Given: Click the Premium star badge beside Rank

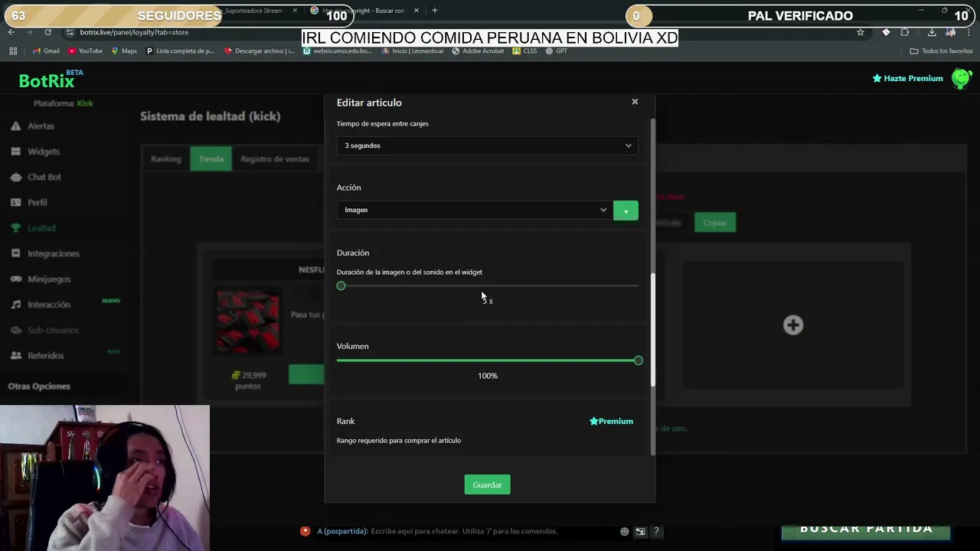Looking at the screenshot, I should coord(611,421).
